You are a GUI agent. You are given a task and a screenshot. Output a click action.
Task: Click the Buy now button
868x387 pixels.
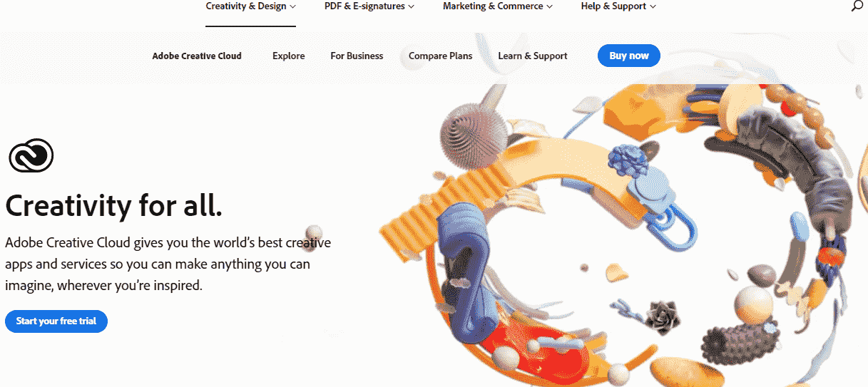[629, 56]
